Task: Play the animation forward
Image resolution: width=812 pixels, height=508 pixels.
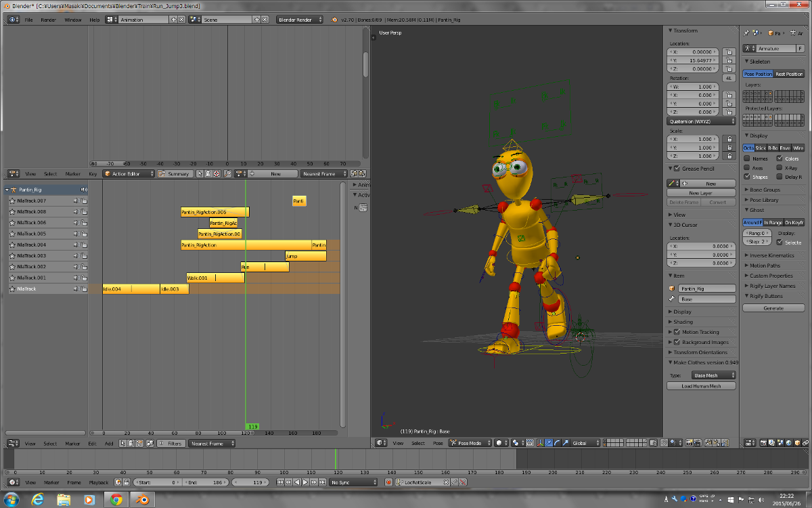Action: coord(305,482)
